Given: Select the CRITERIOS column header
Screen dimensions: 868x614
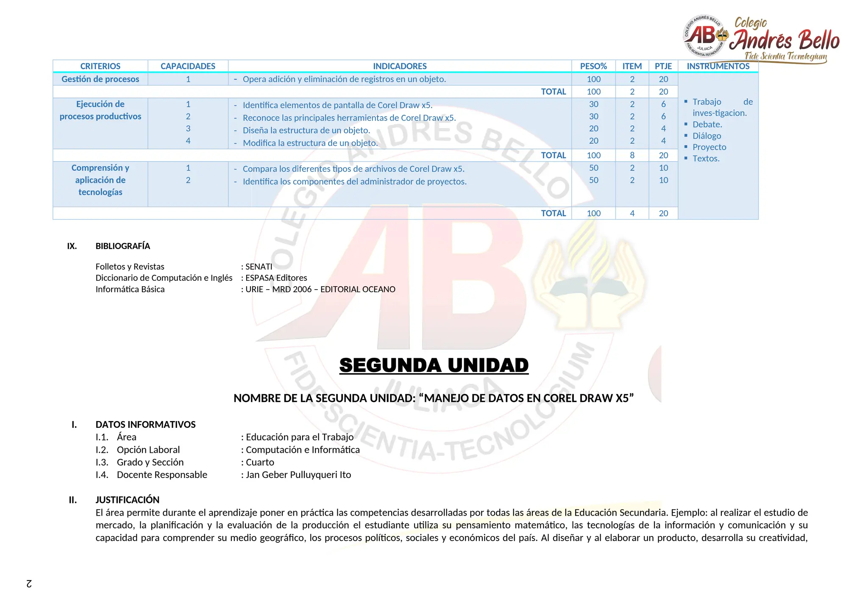Looking at the screenshot, I should 100,66.
